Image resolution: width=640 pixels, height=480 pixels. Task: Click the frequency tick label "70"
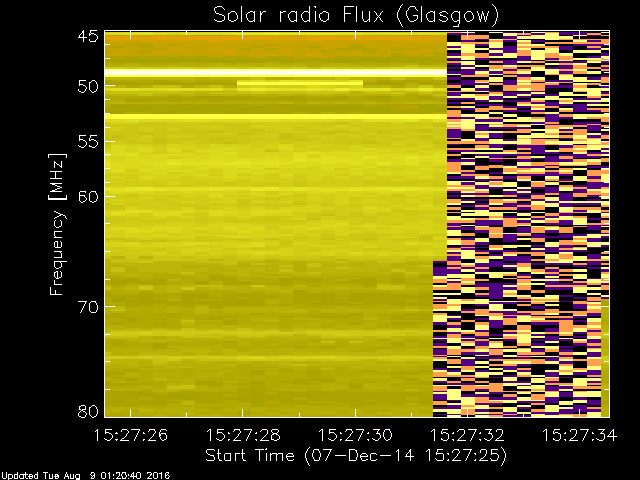point(88,307)
